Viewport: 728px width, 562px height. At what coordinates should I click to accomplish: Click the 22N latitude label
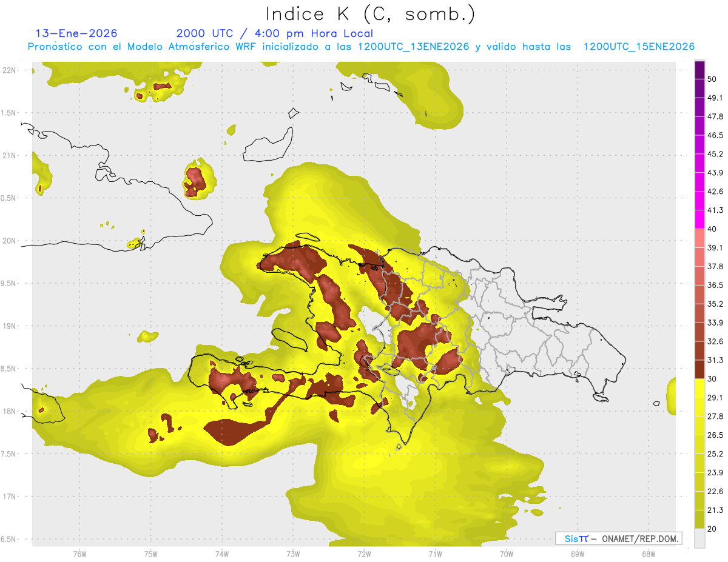coord(9,70)
